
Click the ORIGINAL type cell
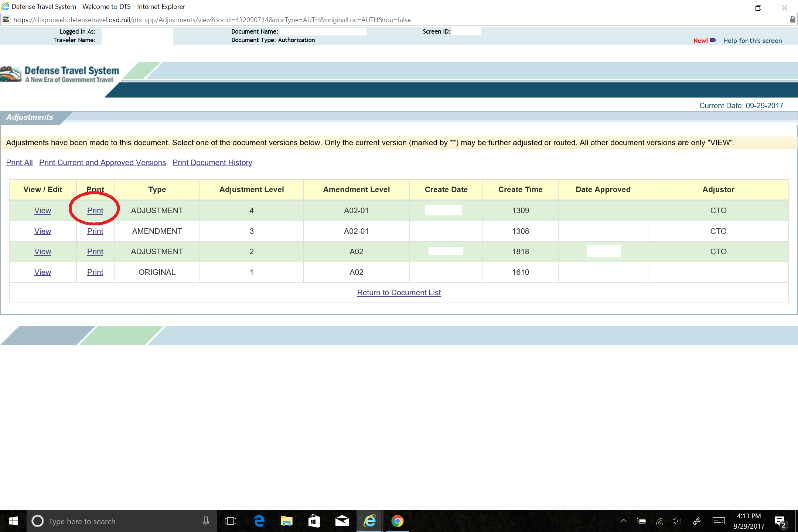click(157, 272)
